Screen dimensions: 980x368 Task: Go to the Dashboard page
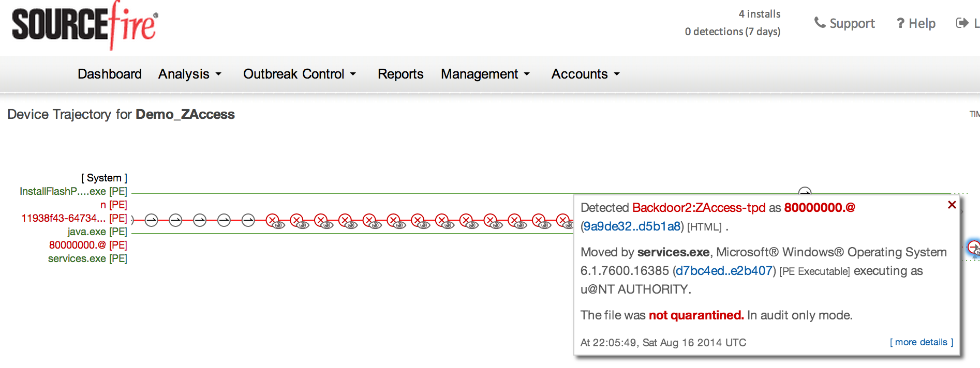pos(110,74)
